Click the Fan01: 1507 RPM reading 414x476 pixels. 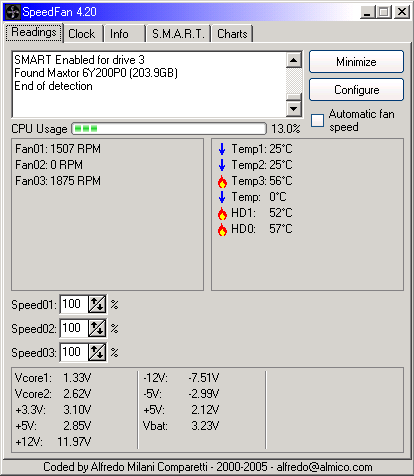pyautogui.click(x=58, y=149)
